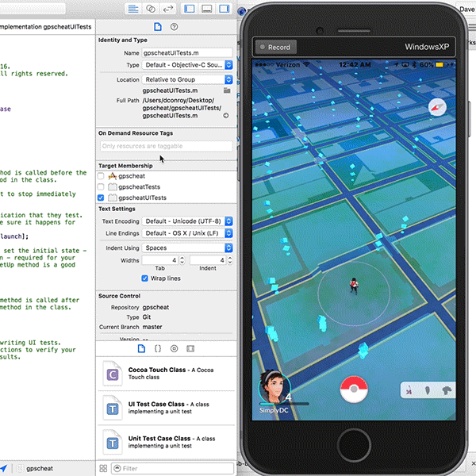Tap the compass icon on map

(437, 107)
